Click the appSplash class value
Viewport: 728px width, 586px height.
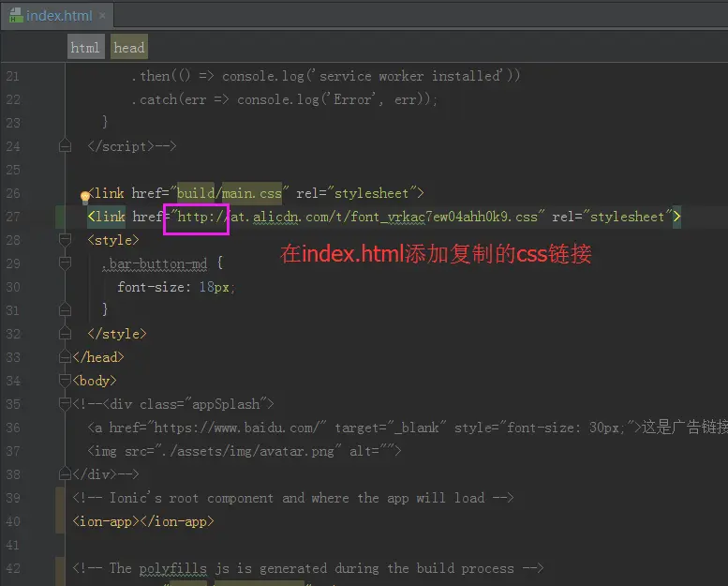pos(226,404)
